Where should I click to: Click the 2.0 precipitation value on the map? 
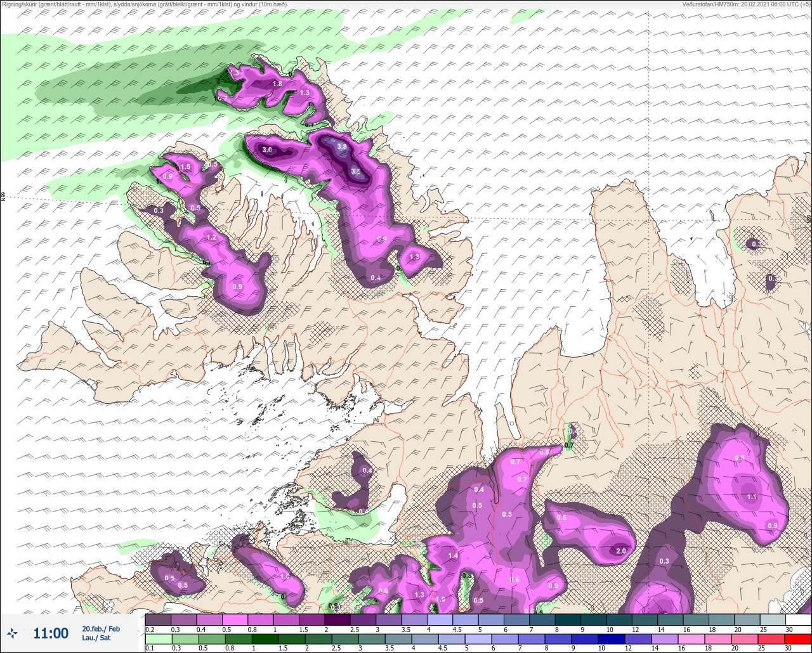point(621,551)
